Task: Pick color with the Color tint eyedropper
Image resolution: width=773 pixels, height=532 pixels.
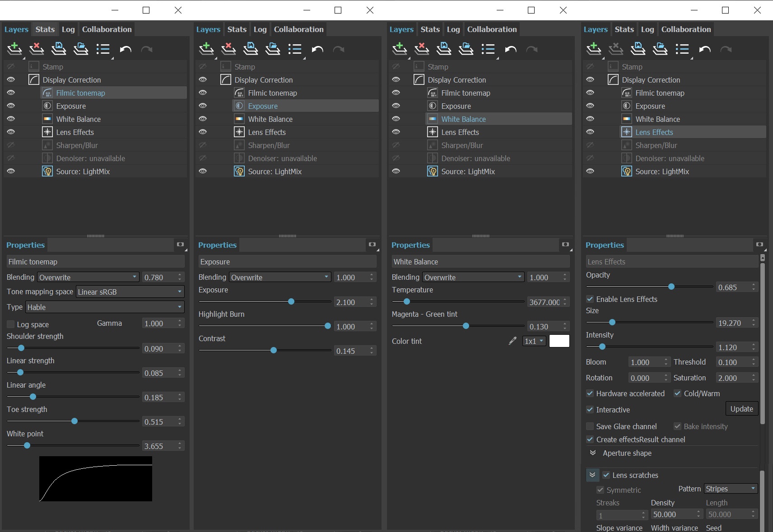Action: (x=512, y=341)
